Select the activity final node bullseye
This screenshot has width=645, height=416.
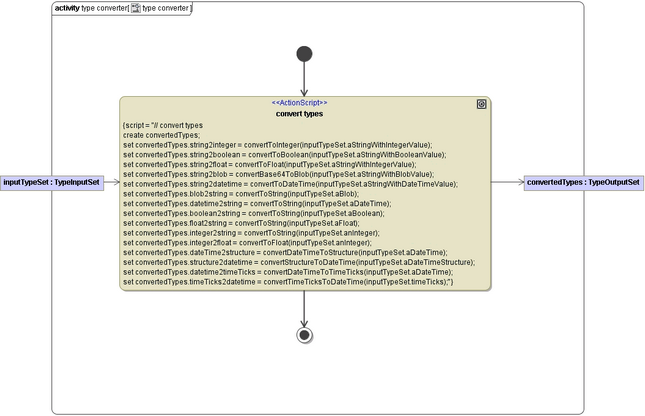point(305,334)
